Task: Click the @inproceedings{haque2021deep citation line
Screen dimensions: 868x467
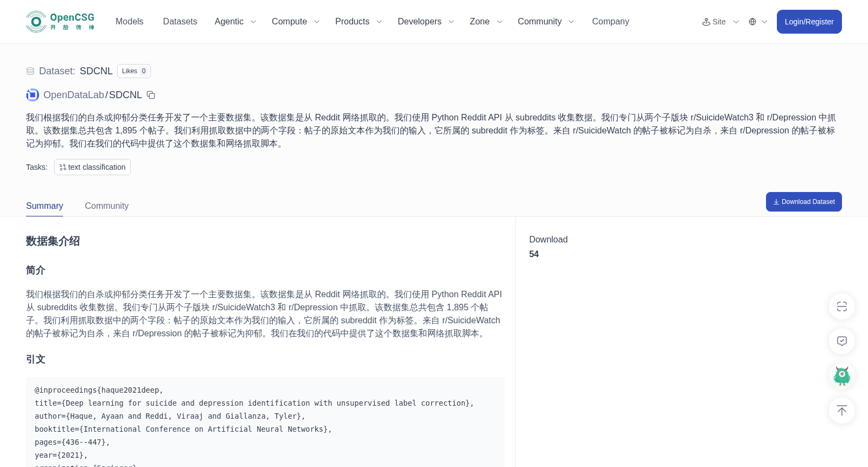Action: coord(99,390)
